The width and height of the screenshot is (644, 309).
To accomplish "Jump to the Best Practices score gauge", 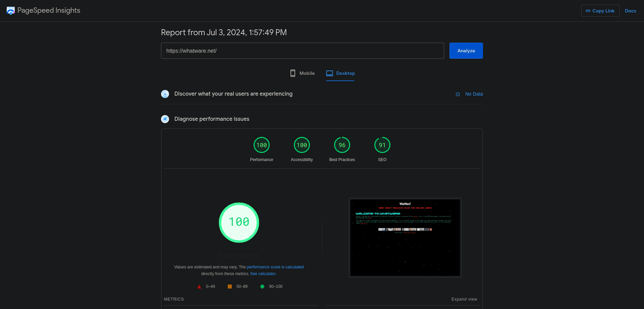I will pos(342,145).
